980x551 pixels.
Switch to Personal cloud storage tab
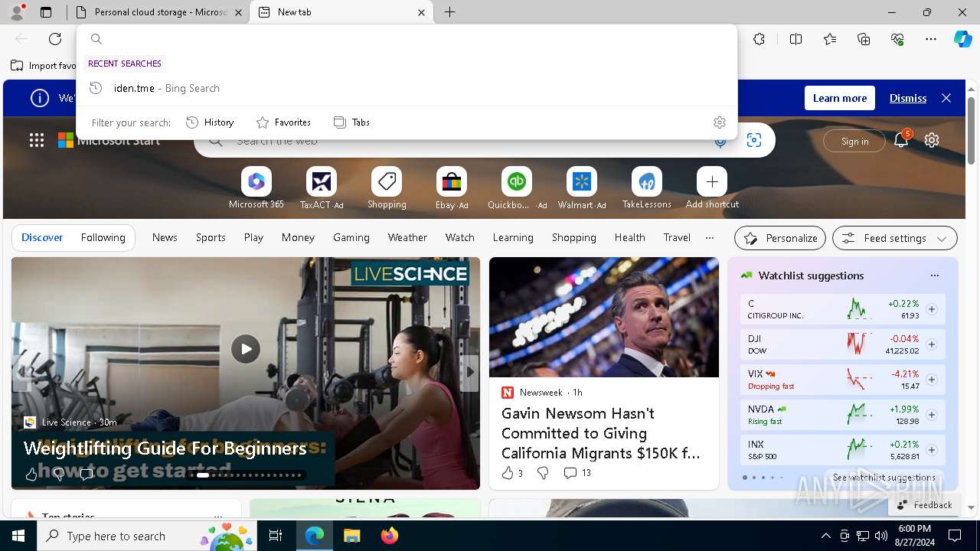point(158,12)
